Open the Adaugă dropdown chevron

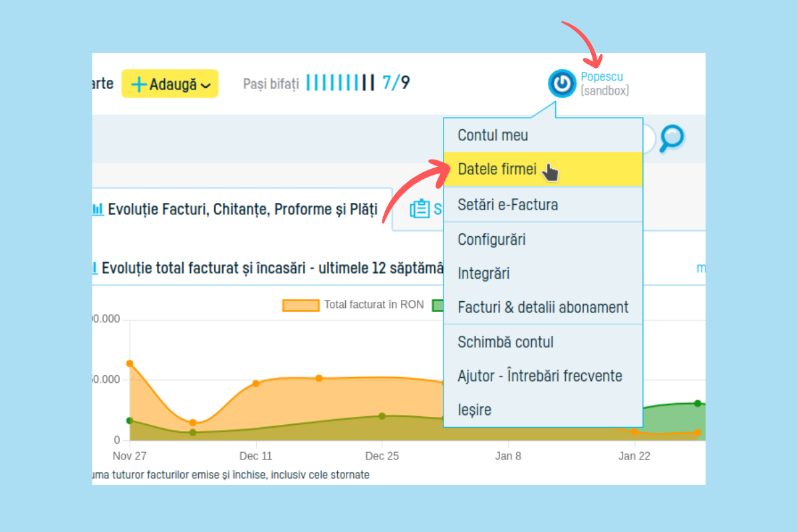pos(205,85)
